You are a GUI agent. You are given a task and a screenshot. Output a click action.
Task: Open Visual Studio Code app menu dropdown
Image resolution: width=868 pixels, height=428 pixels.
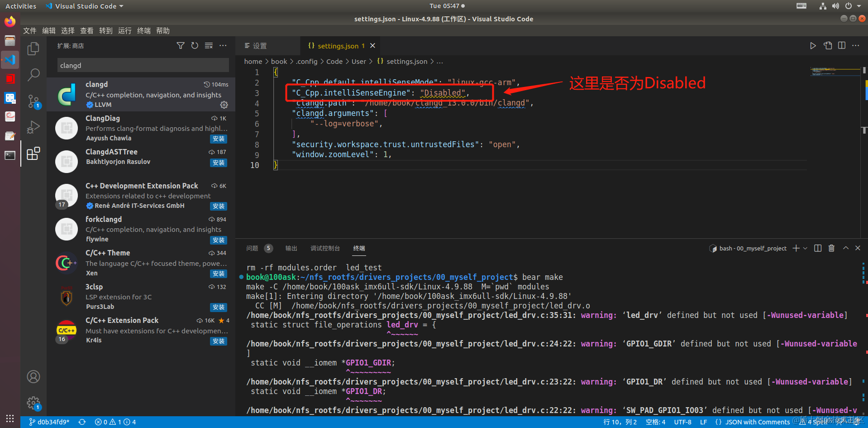[85, 6]
